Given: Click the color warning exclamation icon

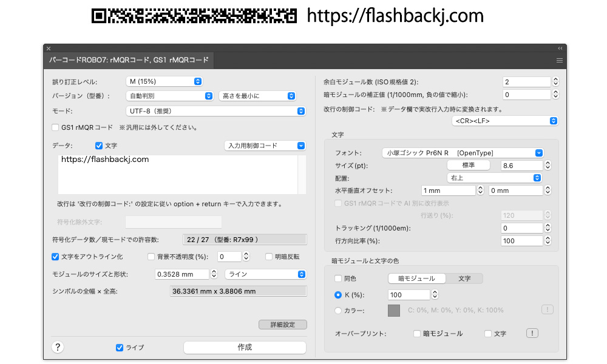Looking at the screenshot, I should pyautogui.click(x=547, y=310).
